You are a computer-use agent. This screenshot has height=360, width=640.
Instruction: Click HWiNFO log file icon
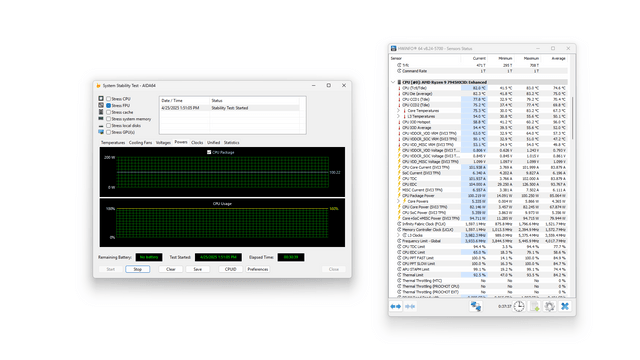[x=535, y=306]
